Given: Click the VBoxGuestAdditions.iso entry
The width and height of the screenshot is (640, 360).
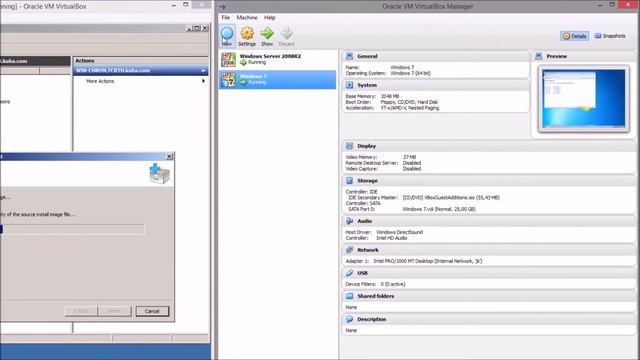Looking at the screenshot, I should click(x=451, y=198).
